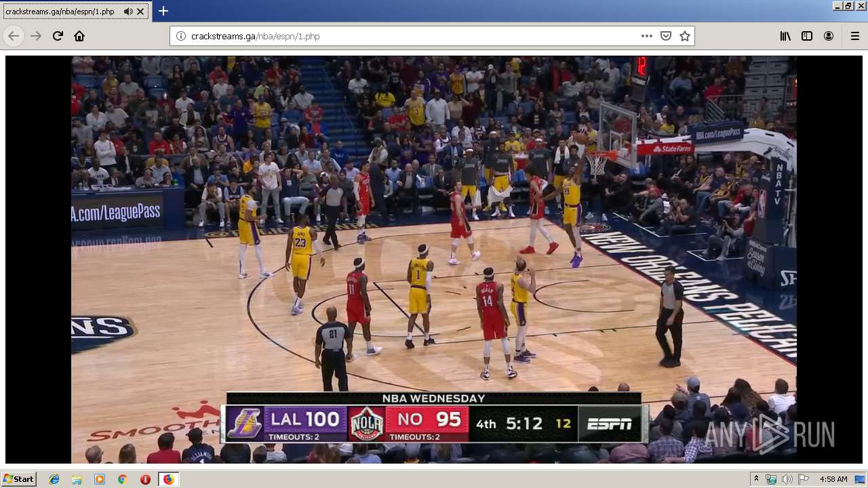Viewport: 868px width, 488px height.
Task: Close the Firefox window
Action: (x=860, y=5)
